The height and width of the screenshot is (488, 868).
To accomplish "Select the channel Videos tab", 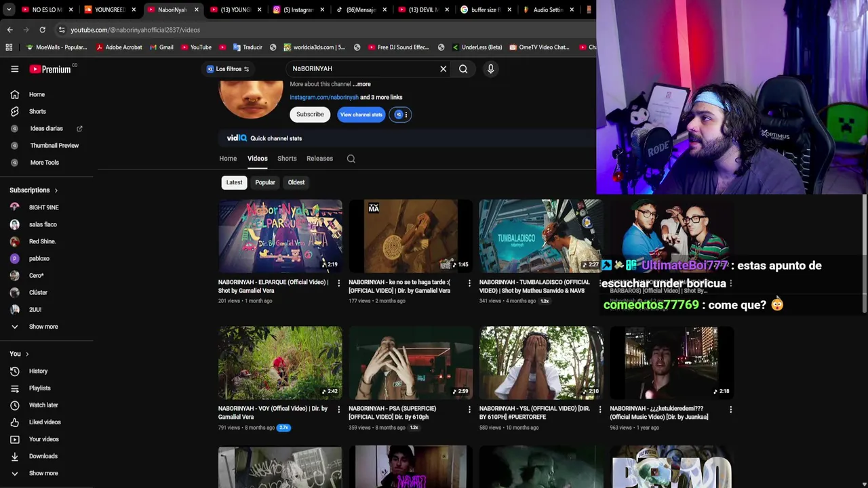I will [x=257, y=159].
